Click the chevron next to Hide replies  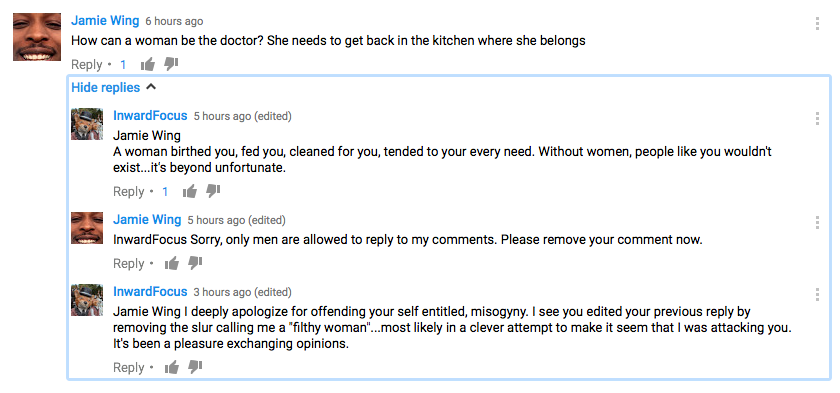coord(151,87)
